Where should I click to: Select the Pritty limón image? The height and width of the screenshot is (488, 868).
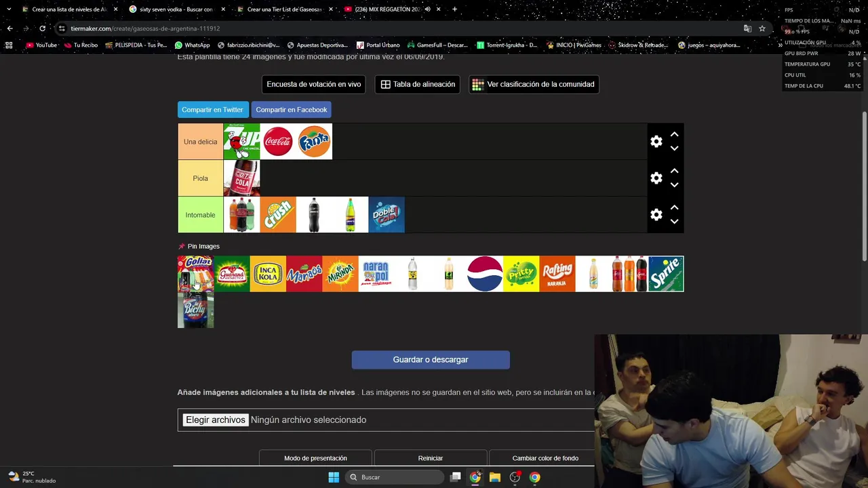pyautogui.click(x=521, y=274)
